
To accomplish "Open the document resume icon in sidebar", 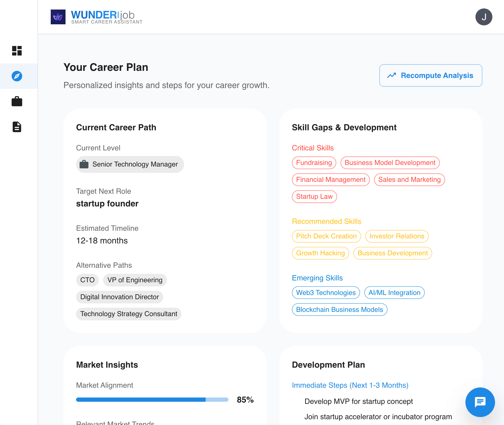I will [17, 127].
